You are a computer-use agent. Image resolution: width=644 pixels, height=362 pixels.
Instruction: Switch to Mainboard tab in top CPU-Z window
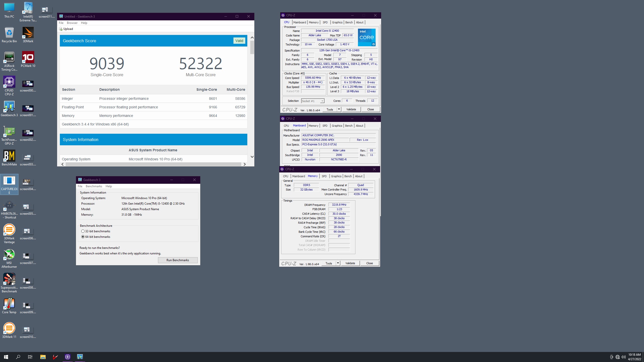[300, 22]
